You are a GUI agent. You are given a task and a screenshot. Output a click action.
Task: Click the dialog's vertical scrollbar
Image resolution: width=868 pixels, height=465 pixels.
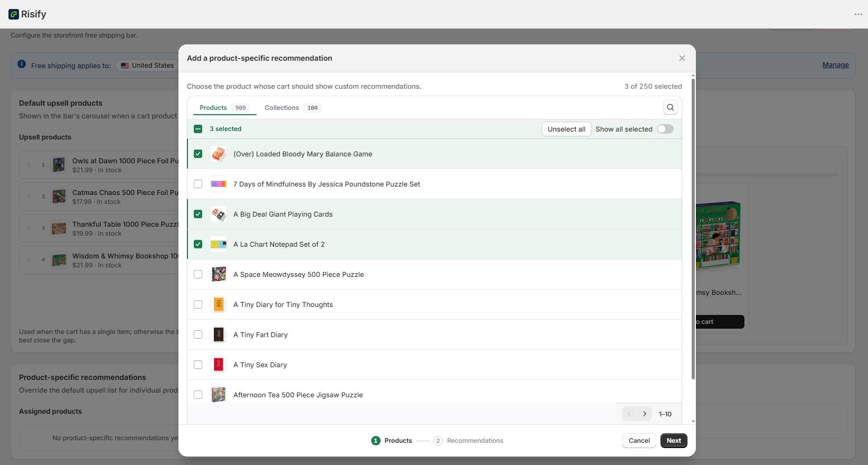[693, 229]
